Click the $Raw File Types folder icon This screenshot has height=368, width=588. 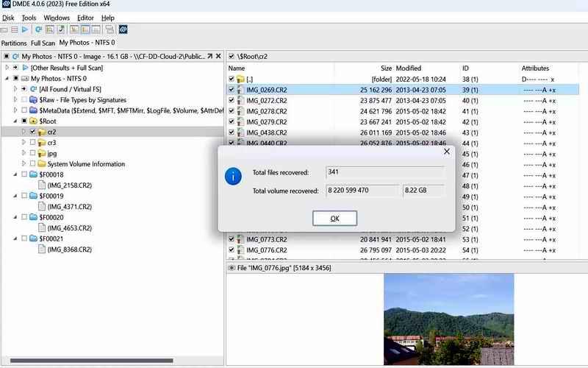(x=35, y=99)
